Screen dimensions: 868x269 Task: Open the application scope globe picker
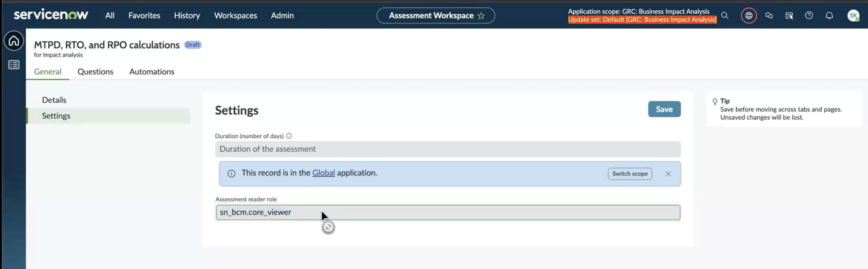749,16
